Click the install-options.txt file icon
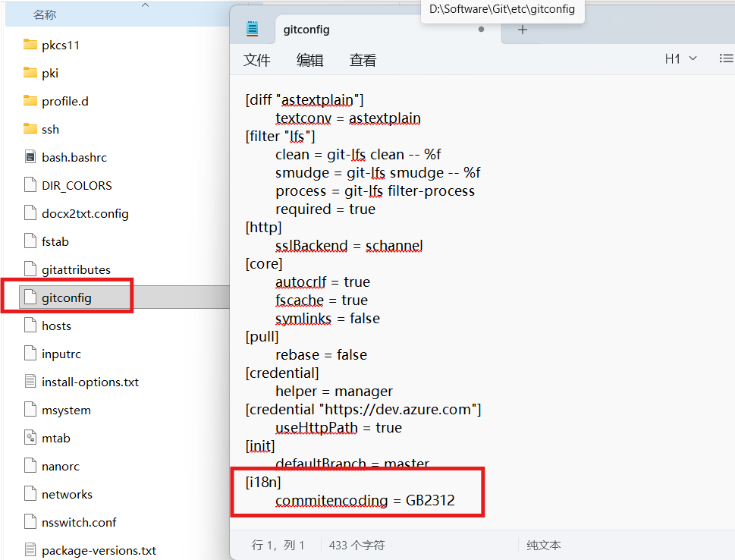 click(x=30, y=382)
